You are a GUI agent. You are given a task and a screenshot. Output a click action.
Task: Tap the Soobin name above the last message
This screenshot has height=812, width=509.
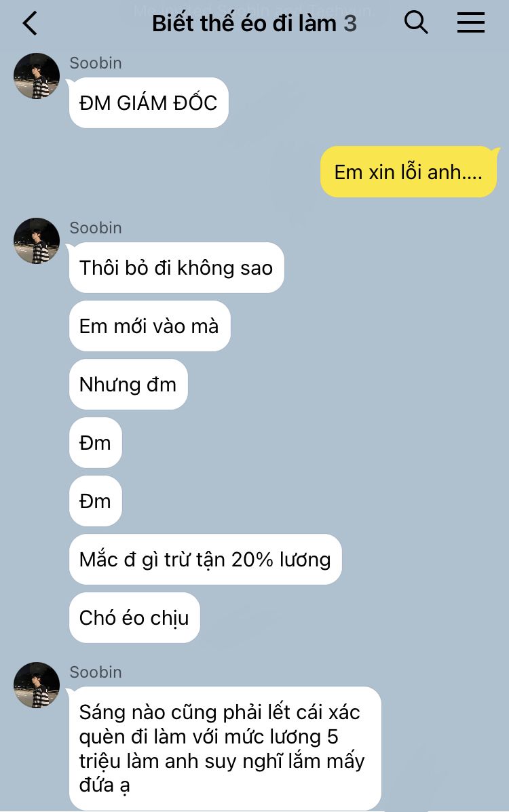click(x=96, y=672)
